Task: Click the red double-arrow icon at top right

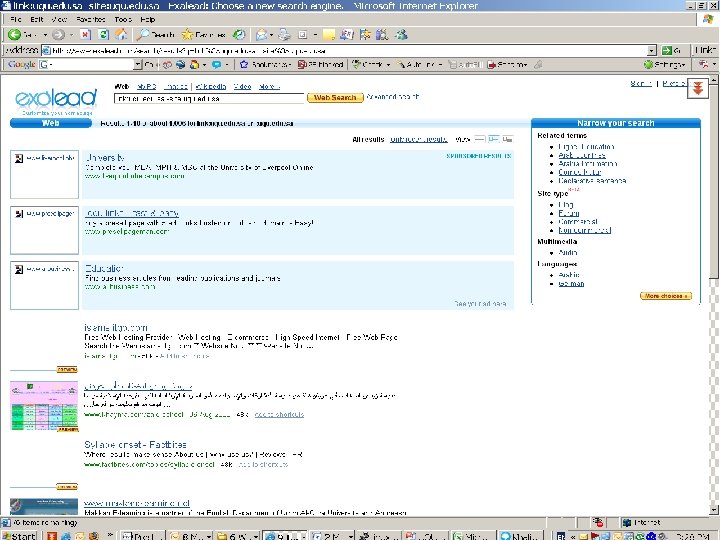Action: tap(698, 87)
